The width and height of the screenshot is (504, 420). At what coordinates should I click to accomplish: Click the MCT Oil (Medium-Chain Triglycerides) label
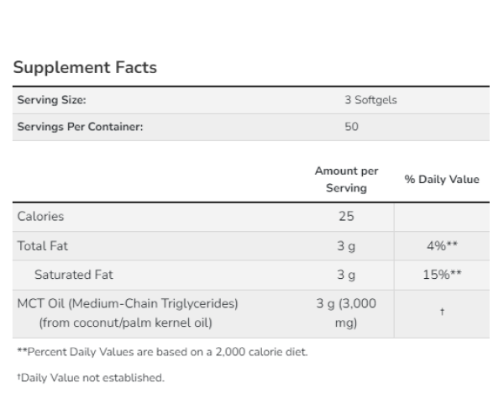128,303
